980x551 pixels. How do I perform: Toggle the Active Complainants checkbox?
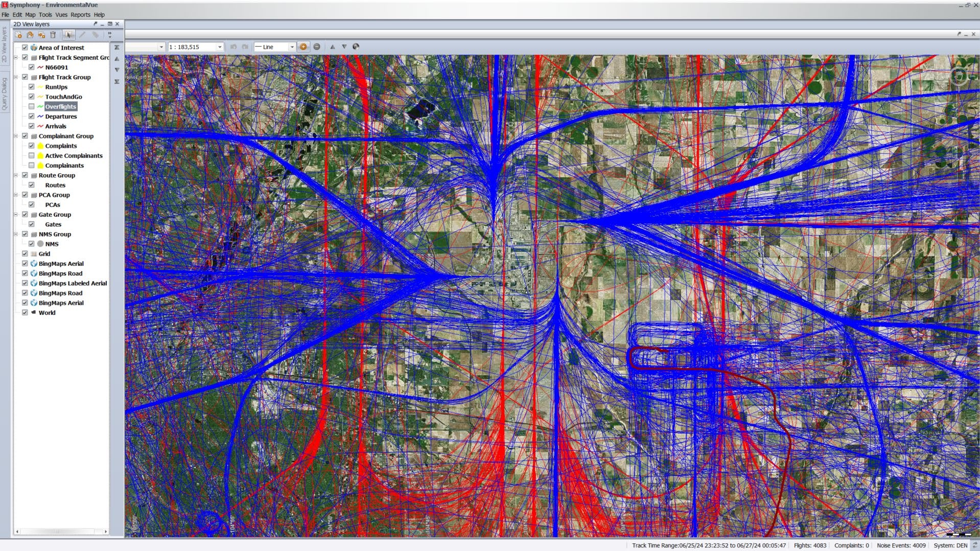(x=32, y=156)
